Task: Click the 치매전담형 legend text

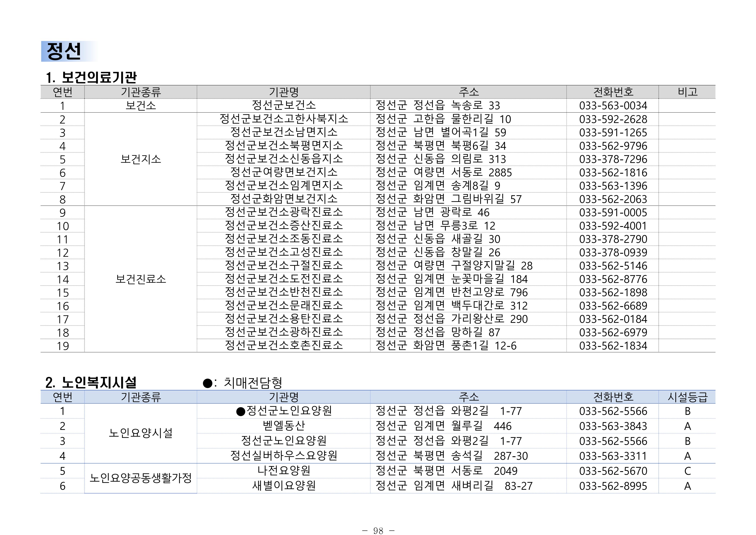Action: pyautogui.click(x=253, y=382)
